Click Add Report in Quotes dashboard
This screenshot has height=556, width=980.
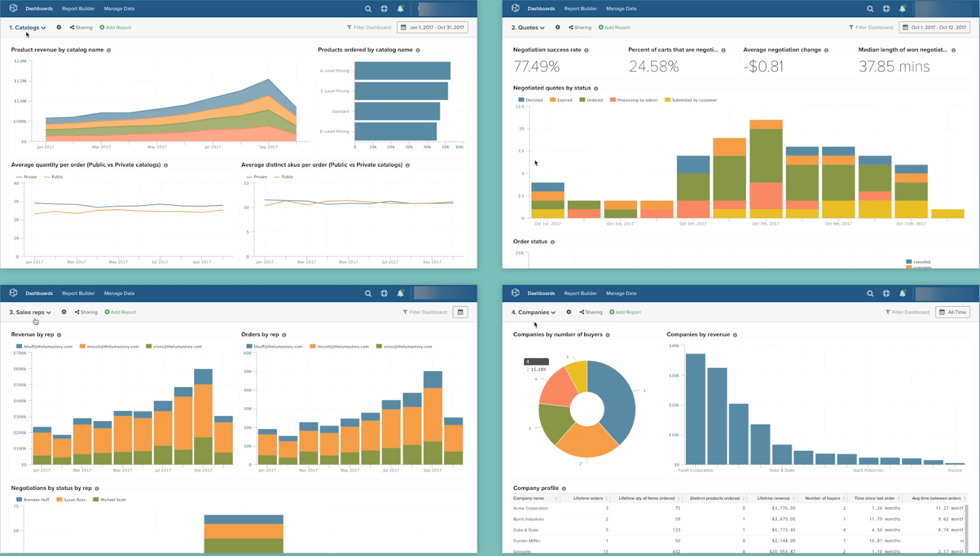[x=614, y=28]
